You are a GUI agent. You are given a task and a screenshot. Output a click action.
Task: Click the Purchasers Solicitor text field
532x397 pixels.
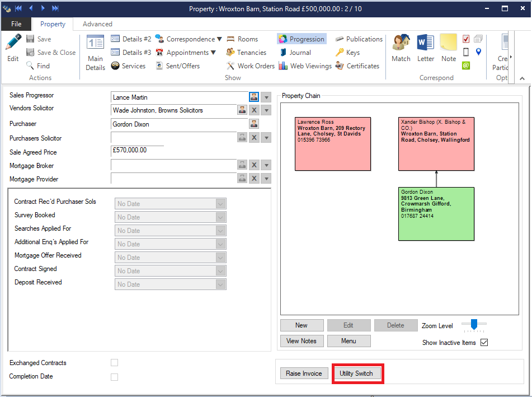pos(174,138)
